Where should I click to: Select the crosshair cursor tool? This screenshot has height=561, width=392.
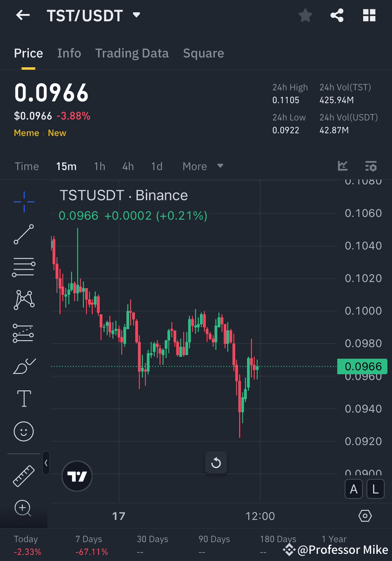(x=24, y=201)
